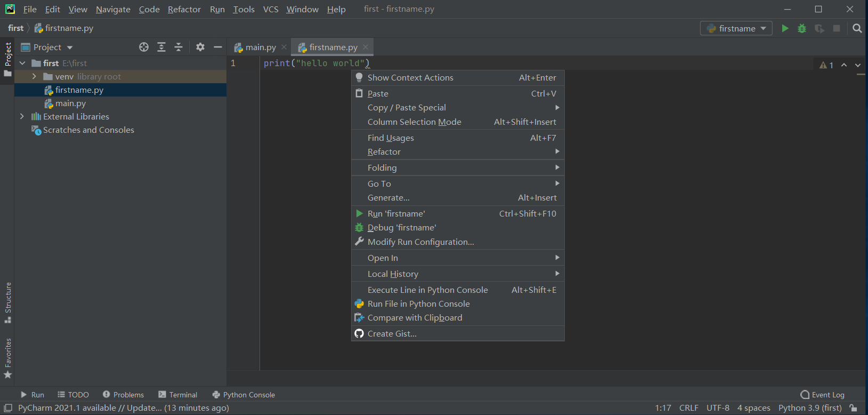
Task: Click the Debug bug icon in toolbar
Action: pos(802,28)
